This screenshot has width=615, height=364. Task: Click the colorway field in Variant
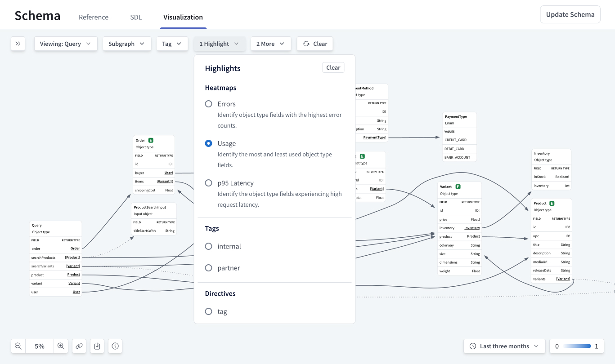click(459, 245)
